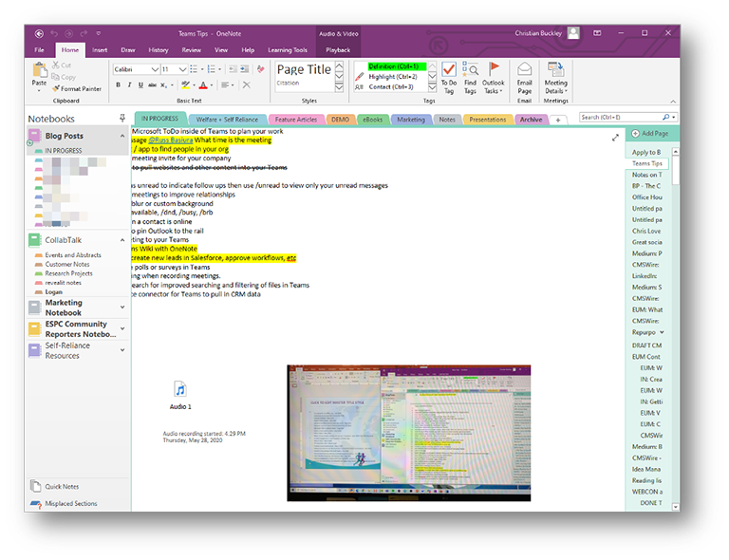Select the Cut command

coord(62,65)
